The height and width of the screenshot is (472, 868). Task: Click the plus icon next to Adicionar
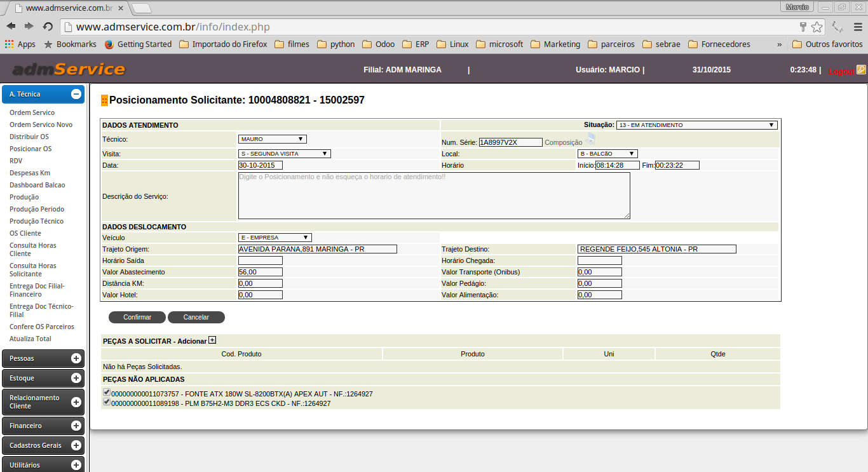[212, 341]
